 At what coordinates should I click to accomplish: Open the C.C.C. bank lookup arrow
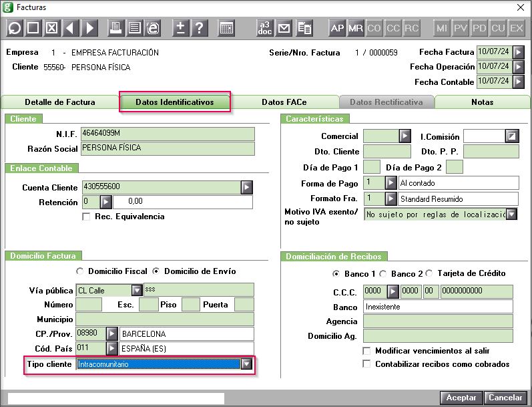pos(392,291)
